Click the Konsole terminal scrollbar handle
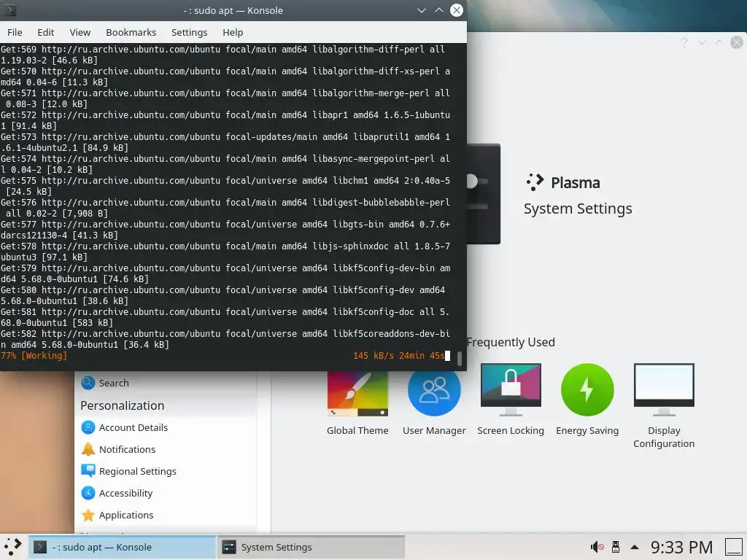Viewport: 747px width, 560px height. (460, 359)
